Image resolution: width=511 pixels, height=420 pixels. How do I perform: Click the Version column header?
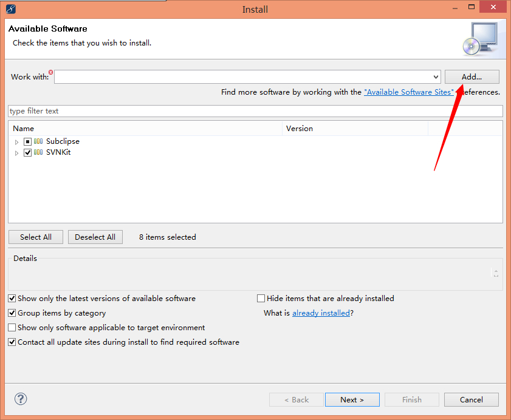(x=355, y=128)
